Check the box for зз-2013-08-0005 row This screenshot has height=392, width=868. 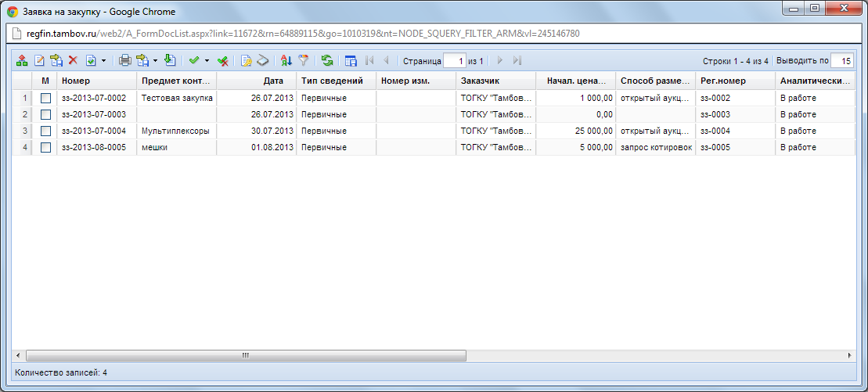tap(45, 148)
